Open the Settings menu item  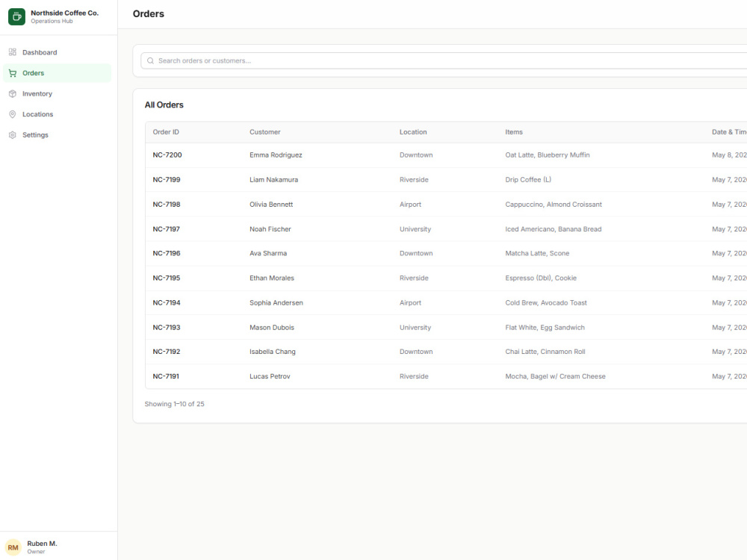(58, 134)
